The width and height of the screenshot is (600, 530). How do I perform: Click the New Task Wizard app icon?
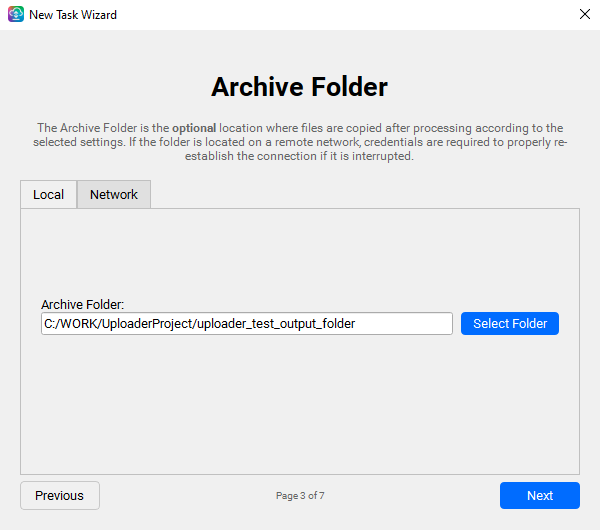click(x=16, y=15)
